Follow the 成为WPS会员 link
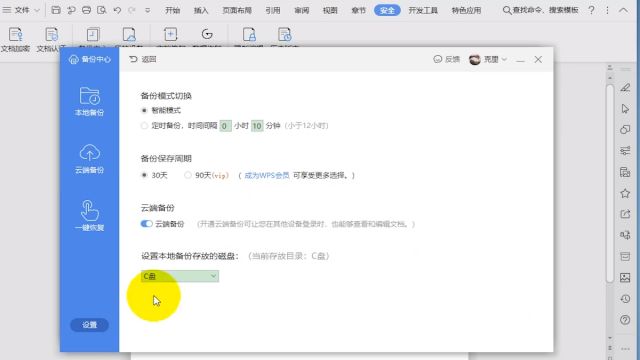640x360 pixels. click(267, 176)
